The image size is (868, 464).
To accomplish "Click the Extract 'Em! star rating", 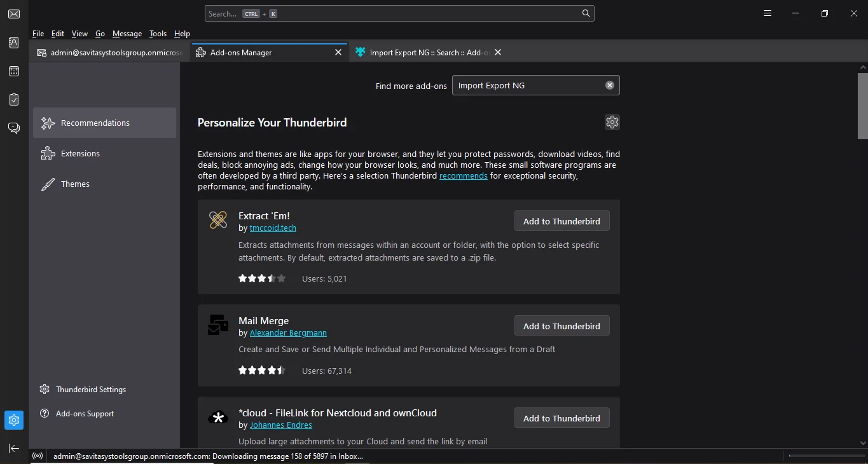I will point(262,278).
